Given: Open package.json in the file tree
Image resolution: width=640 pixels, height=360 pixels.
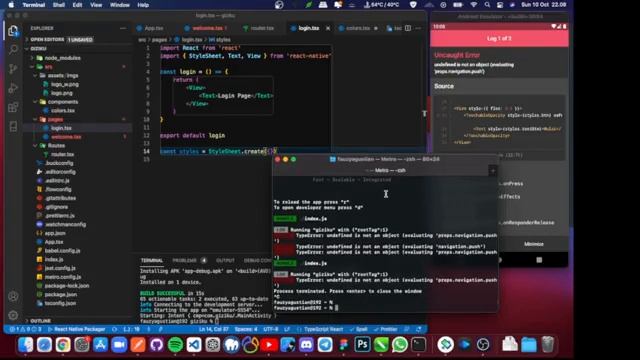Looking at the screenshot, I should tap(60, 294).
